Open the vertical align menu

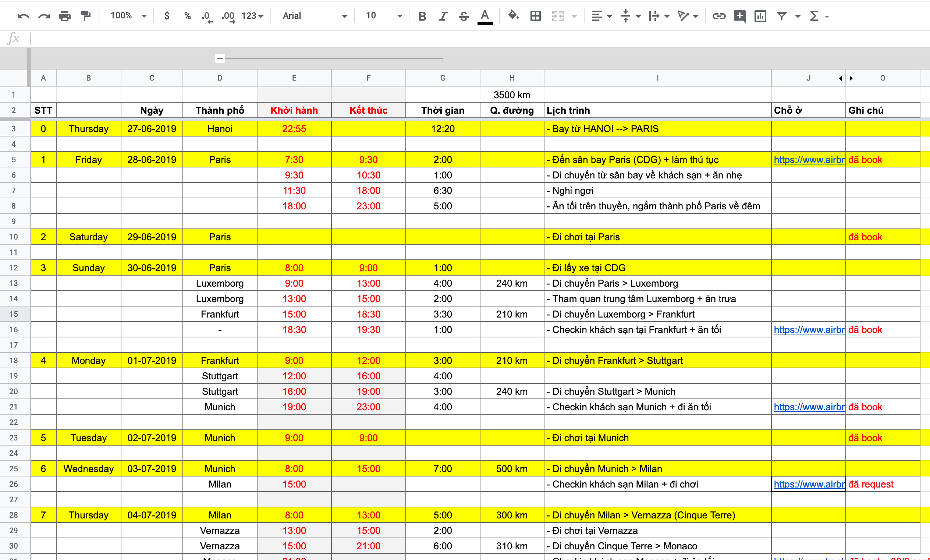[631, 16]
